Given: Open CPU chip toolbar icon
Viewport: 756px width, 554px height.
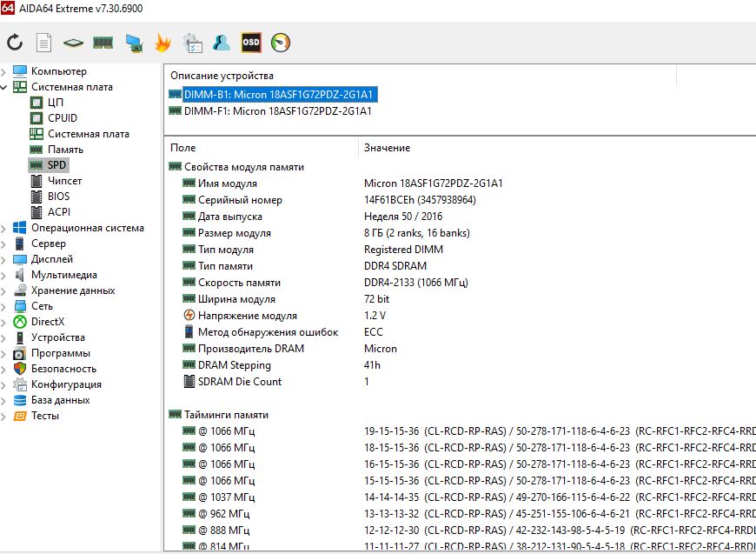Looking at the screenshot, I should 73,43.
